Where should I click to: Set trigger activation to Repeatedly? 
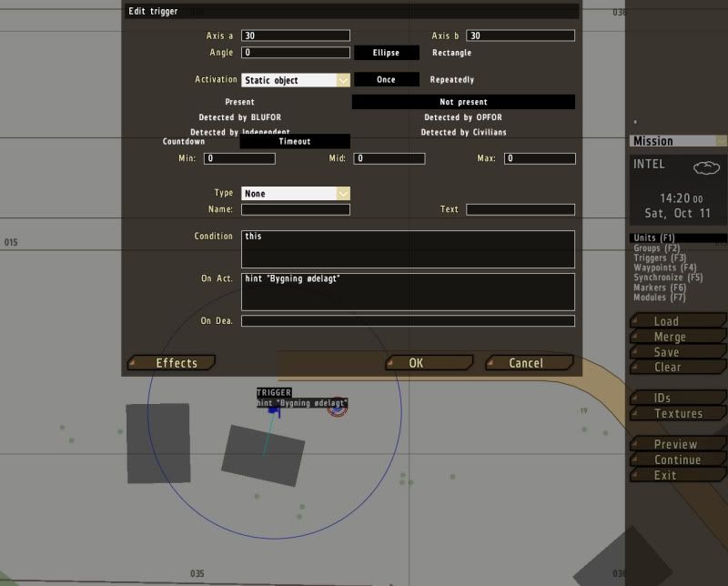451,80
